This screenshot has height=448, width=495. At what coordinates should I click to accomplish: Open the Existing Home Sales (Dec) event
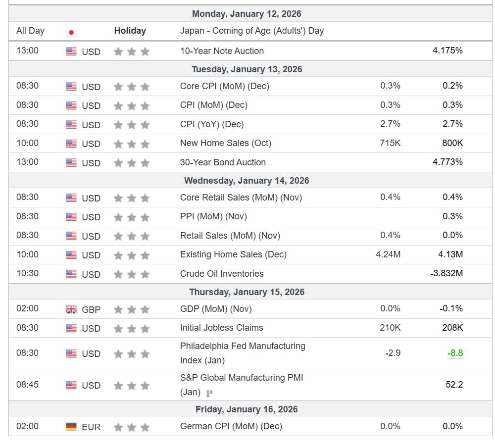[233, 254]
